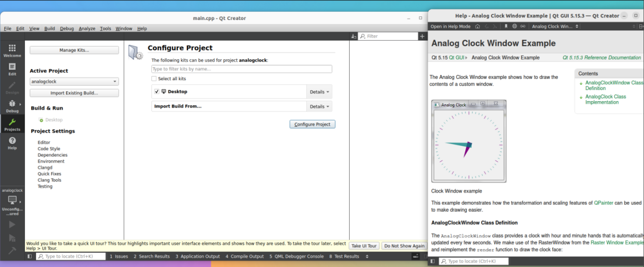Tick the Select all kits checkbox

[x=154, y=79]
